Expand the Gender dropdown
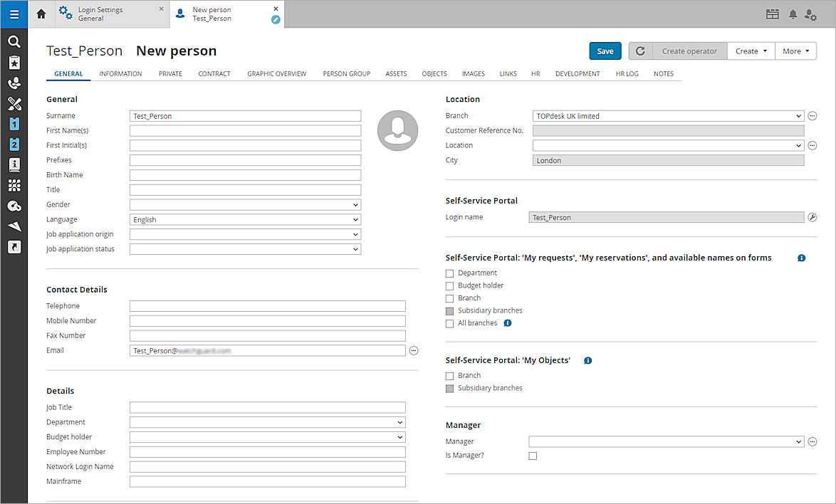 click(245, 204)
